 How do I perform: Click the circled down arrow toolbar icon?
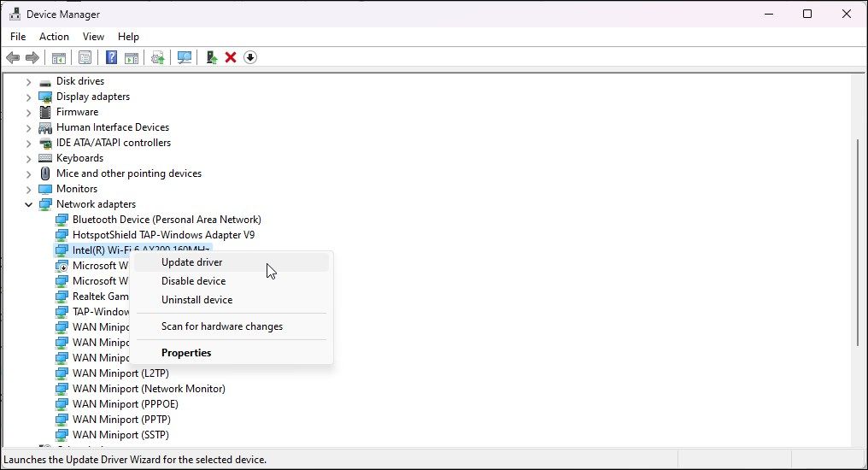click(250, 57)
